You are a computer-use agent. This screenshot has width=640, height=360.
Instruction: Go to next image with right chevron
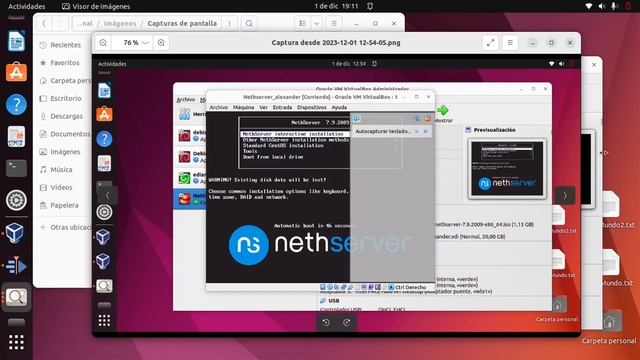coord(565,196)
